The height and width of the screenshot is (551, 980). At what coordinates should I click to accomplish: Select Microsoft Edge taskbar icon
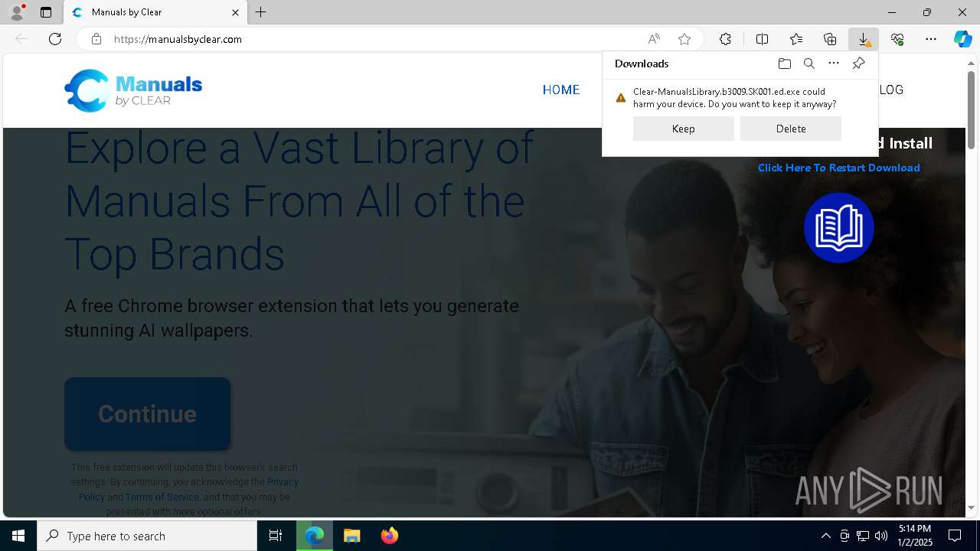(315, 536)
